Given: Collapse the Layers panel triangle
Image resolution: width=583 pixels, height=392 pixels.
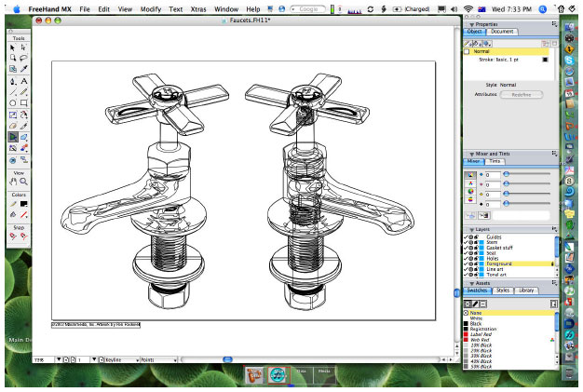Looking at the screenshot, I should [472, 230].
